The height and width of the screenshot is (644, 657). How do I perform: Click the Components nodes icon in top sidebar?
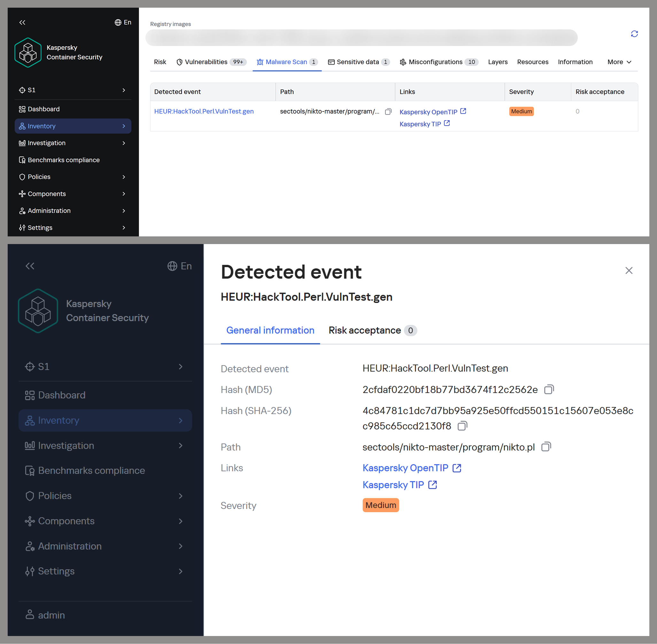pyautogui.click(x=22, y=194)
